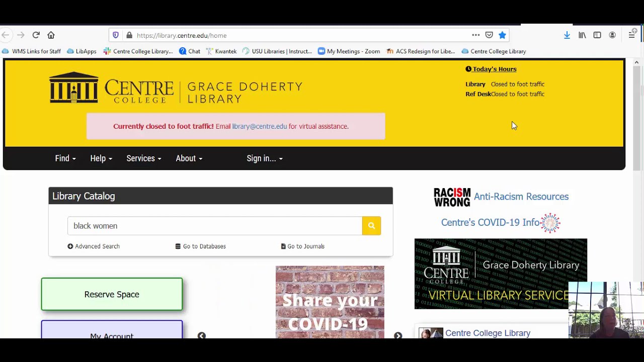644x362 pixels.
Task: Click Go to Journals link
Action: click(303, 246)
